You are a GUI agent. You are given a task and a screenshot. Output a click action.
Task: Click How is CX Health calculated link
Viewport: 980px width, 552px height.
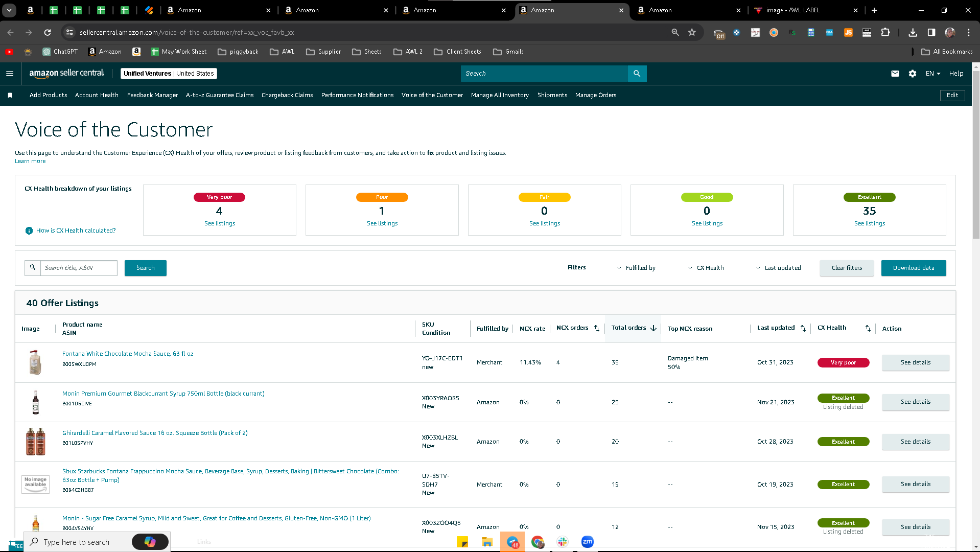(x=76, y=231)
